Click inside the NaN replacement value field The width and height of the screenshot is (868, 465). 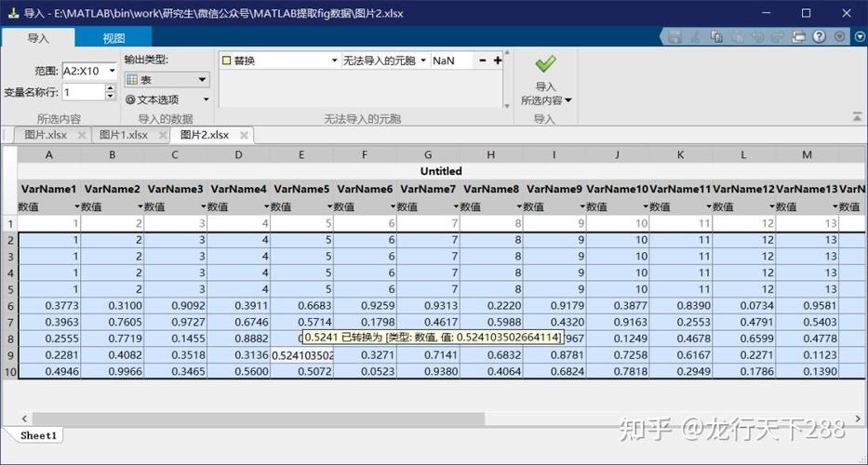[x=452, y=60]
